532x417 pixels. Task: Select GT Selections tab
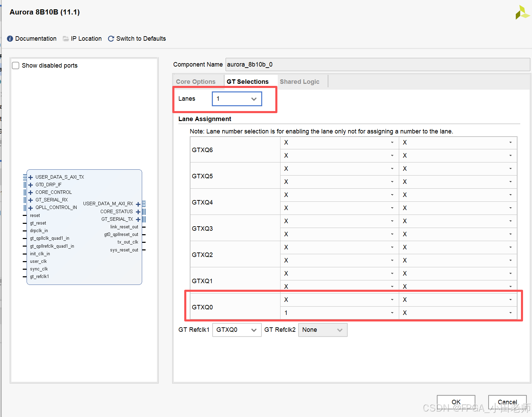(248, 82)
